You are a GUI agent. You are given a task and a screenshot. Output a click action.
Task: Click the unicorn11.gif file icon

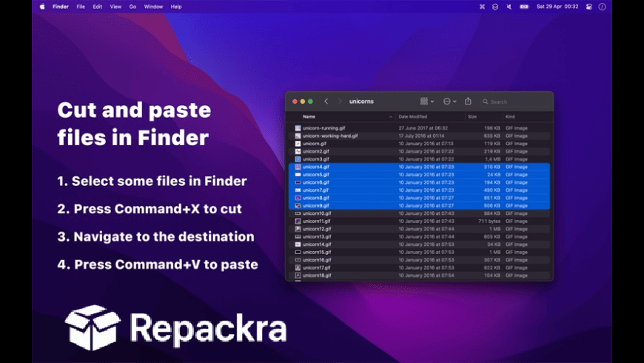click(298, 222)
